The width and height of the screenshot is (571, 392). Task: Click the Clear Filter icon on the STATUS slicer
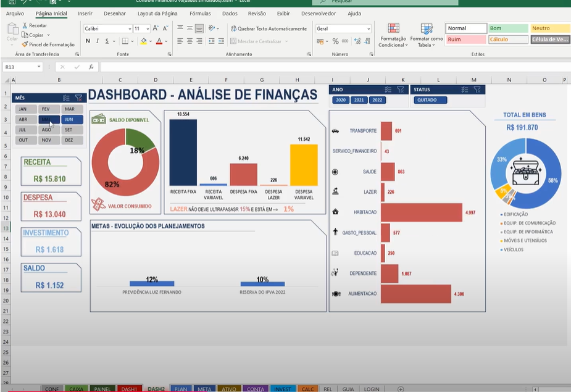pyautogui.click(x=477, y=90)
